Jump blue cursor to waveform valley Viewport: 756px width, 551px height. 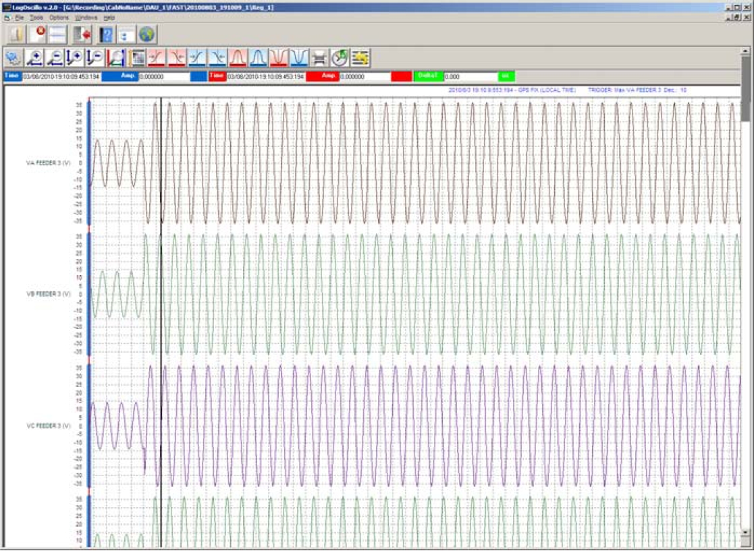pos(299,58)
